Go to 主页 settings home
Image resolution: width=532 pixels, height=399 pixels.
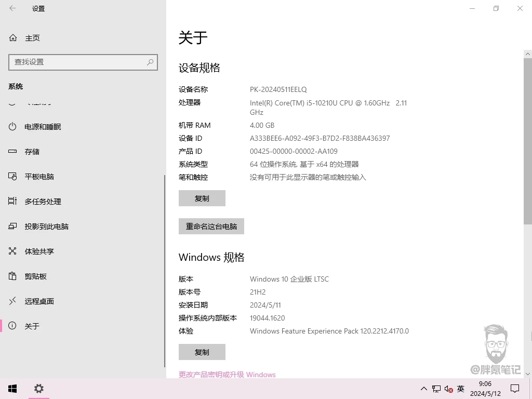tap(33, 38)
